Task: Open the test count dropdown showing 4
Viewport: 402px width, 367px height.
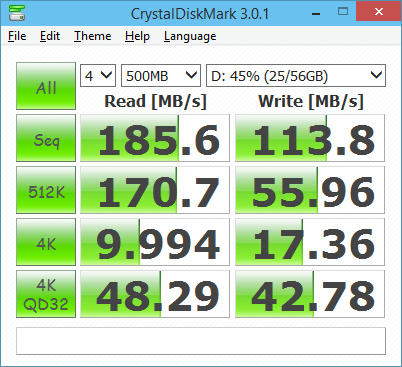Action: (x=98, y=76)
